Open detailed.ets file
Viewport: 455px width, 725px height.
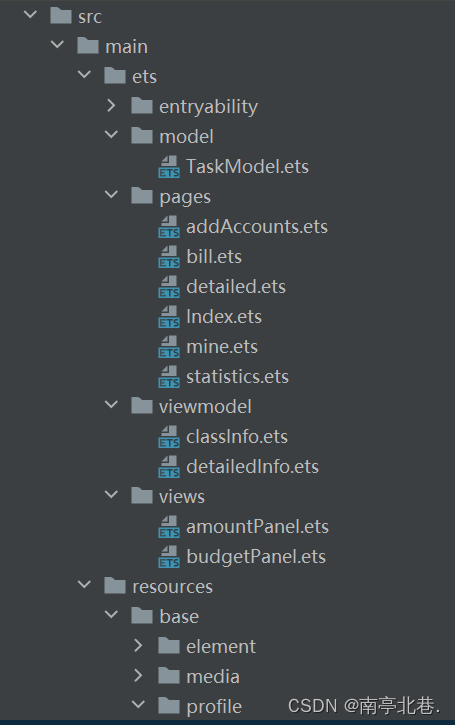(x=236, y=287)
